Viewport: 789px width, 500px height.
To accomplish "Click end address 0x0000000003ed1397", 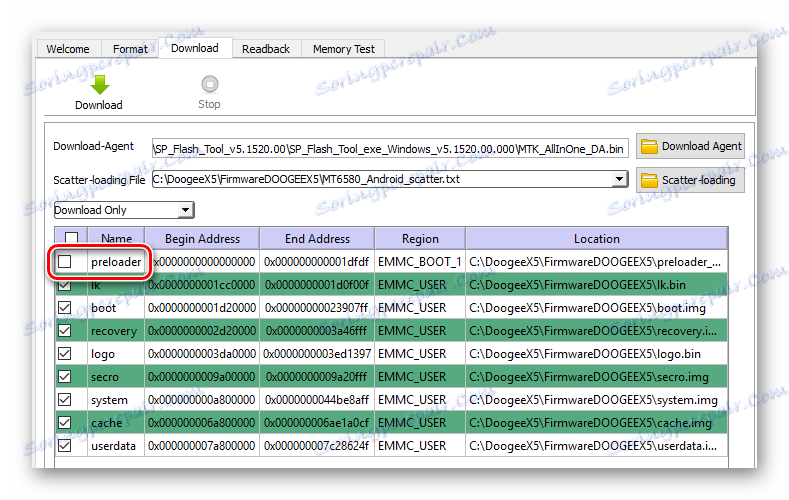I will (317, 354).
